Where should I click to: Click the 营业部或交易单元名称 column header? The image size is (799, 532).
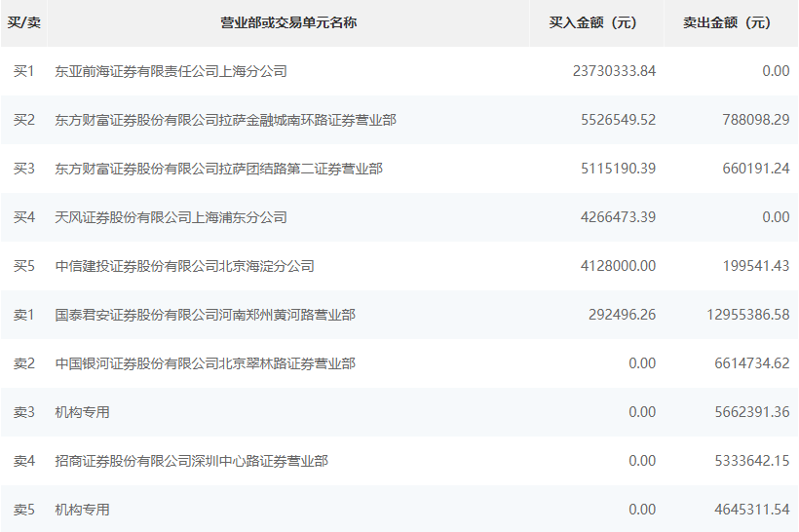(x=288, y=23)
